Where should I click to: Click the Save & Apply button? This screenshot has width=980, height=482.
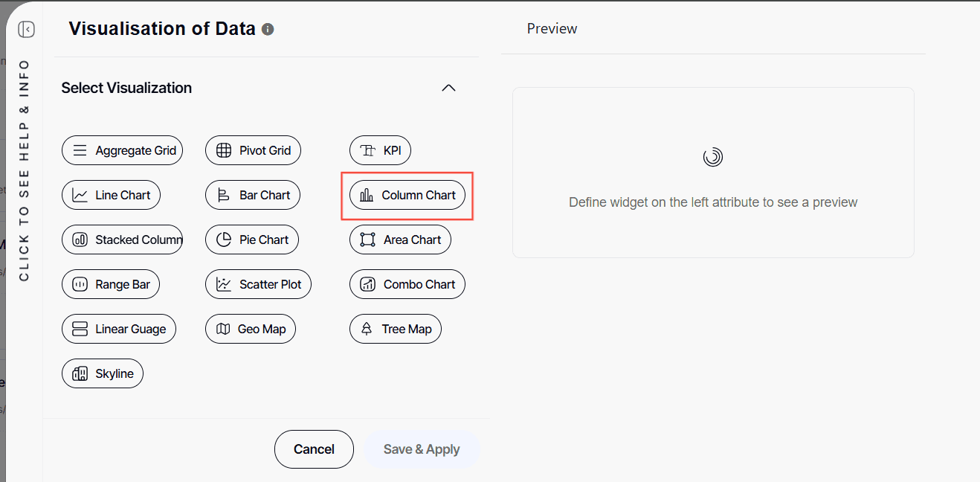422,449
